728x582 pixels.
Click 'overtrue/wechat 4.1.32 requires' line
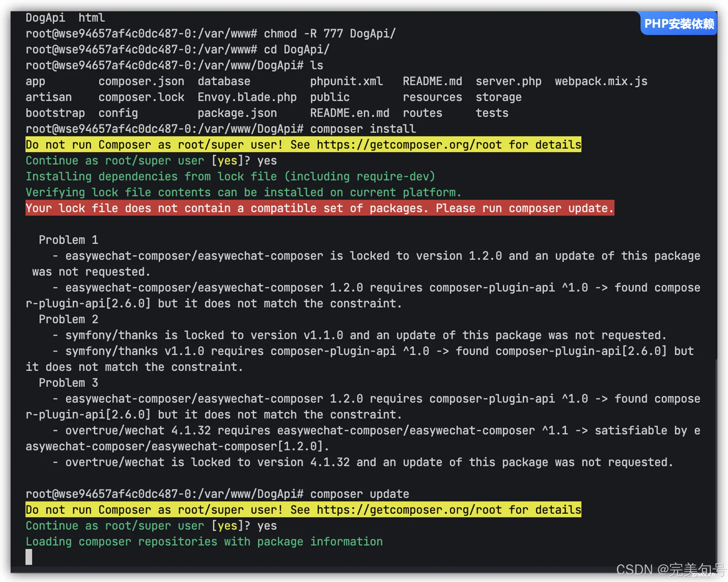(363, 438)
